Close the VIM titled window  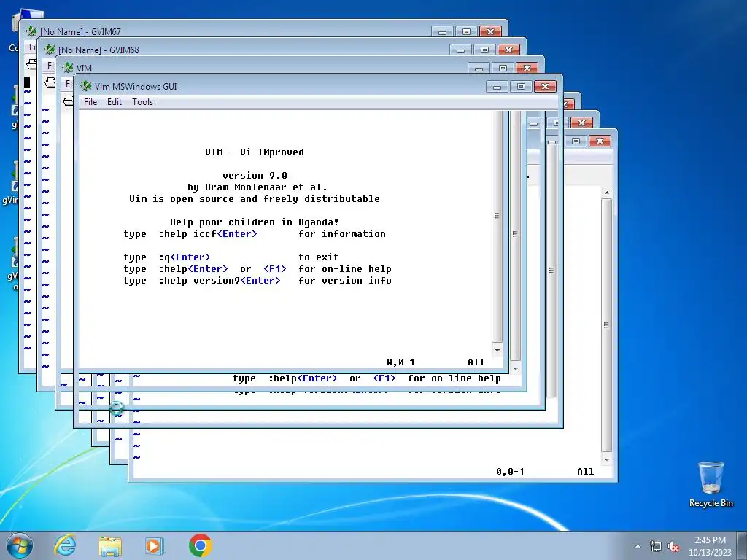[x=527, y=68]
